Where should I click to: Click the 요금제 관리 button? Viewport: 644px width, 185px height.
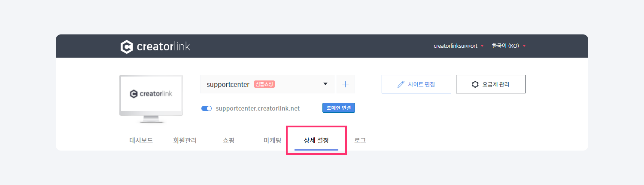[491, 84]
